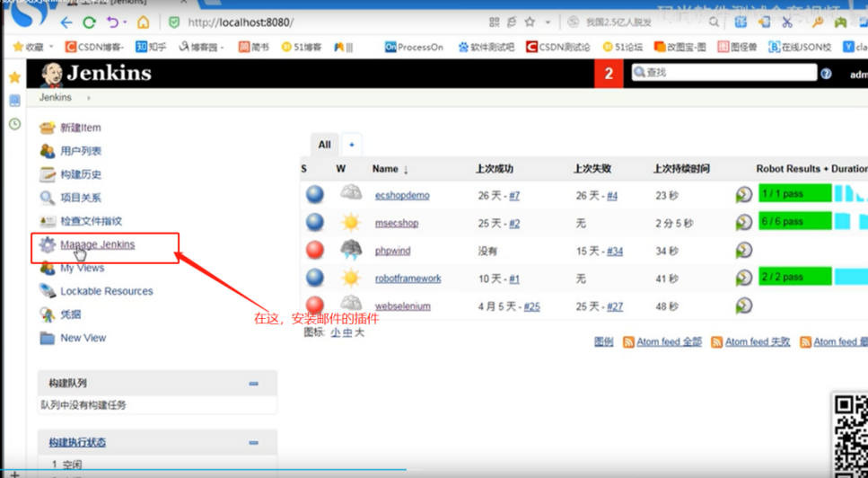
Task: Open failed build #34 of phpwind
Action: [x=615, y=251]
